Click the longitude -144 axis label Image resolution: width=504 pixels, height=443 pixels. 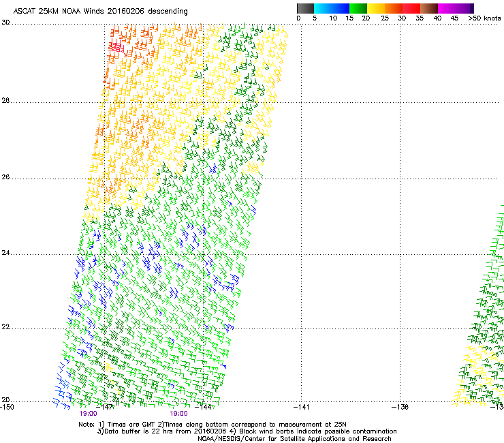(x=203, y=407)
